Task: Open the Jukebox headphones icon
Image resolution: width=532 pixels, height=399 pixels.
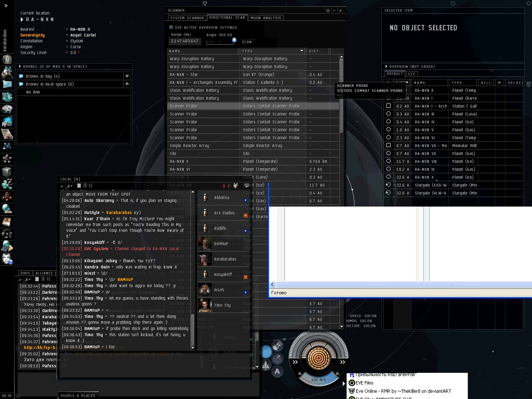Action: click(7, 234)
